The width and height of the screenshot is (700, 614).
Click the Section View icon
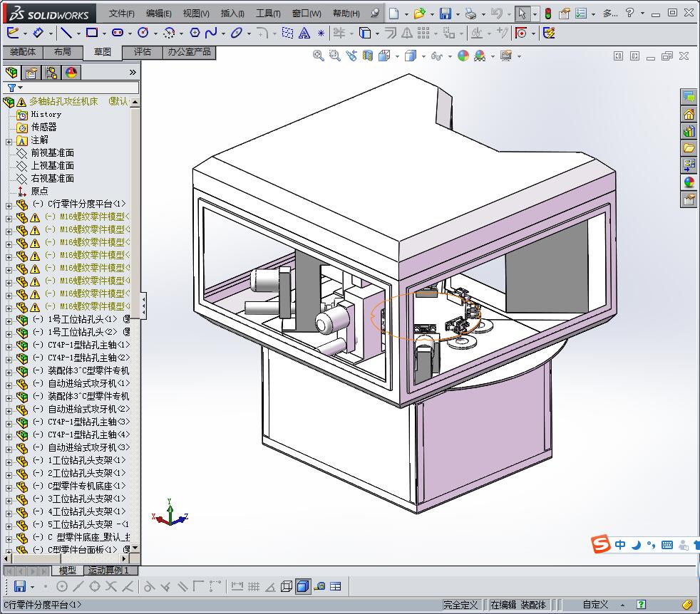(368, 56)
